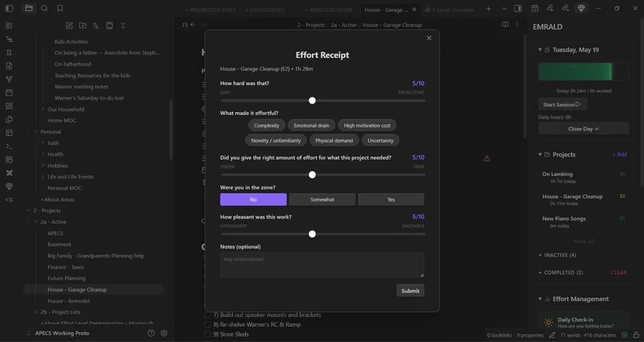This screenshot has height=342, width=644.
Task: Click the Start Session button
Action: point(562,105)
